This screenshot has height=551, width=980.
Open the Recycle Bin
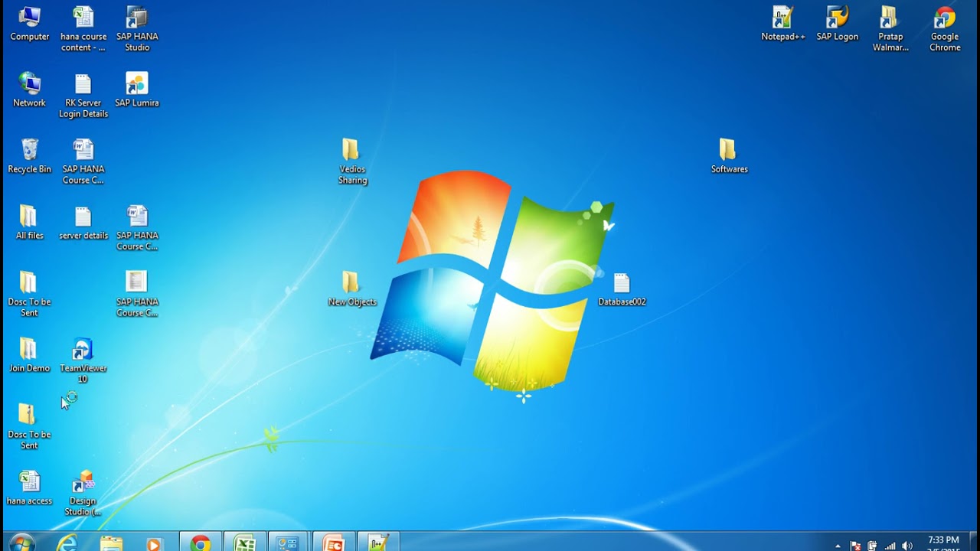point(29,156)
